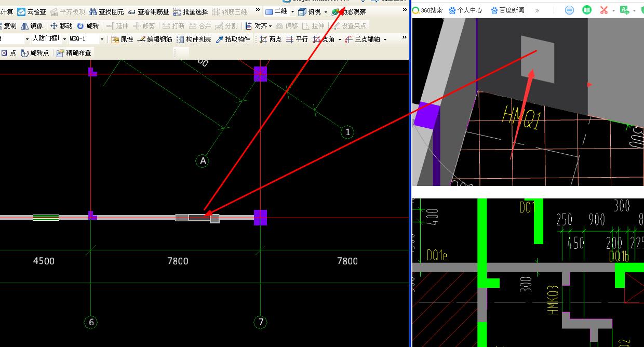
Task: Expand the 三点辅轴 dropdown arrow
Action: pyautogui.click(x=385, y=39)
